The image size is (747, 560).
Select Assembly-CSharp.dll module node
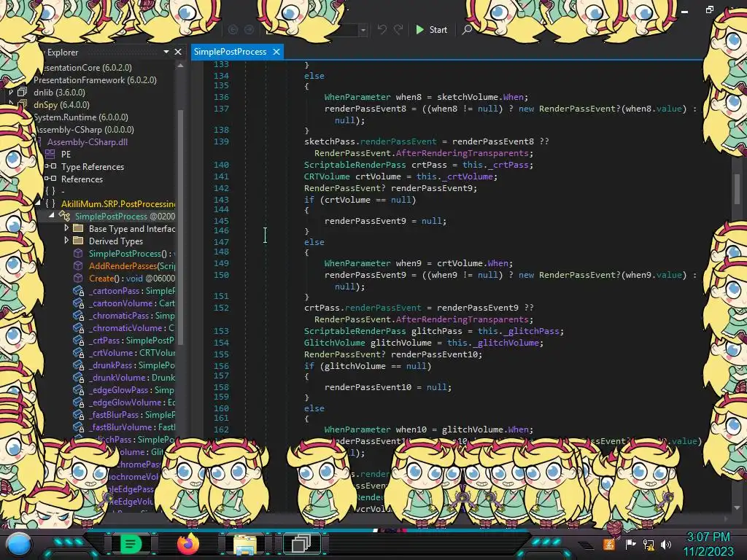88,142
